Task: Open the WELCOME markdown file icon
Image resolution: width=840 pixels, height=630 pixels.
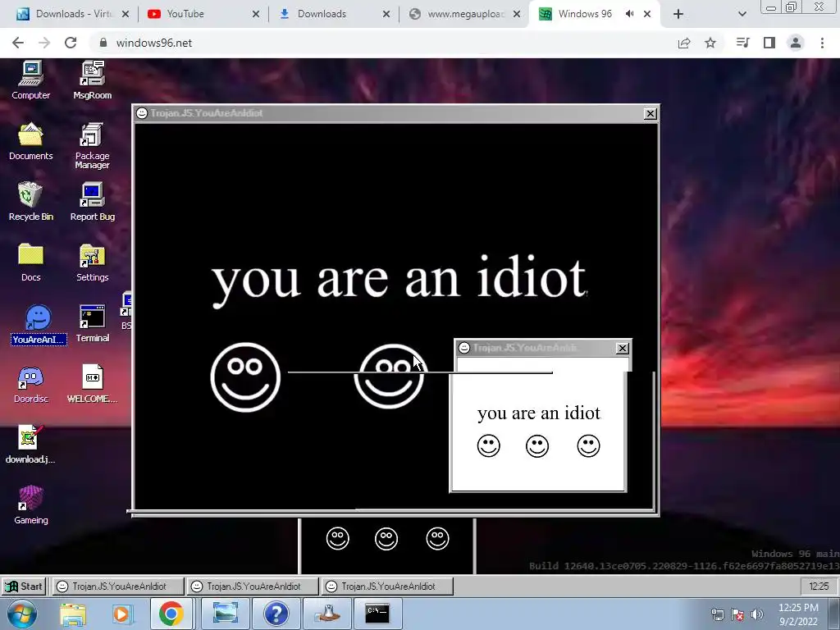Action: point(92,385)
